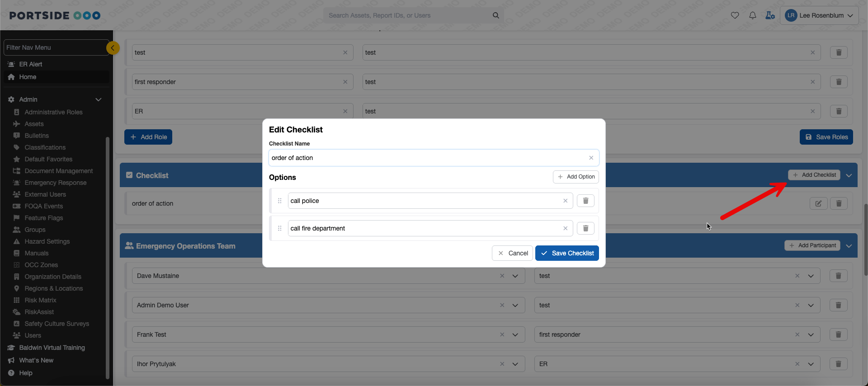
Task: Clear the call fire department text
Action: click(x=565, y=228)
